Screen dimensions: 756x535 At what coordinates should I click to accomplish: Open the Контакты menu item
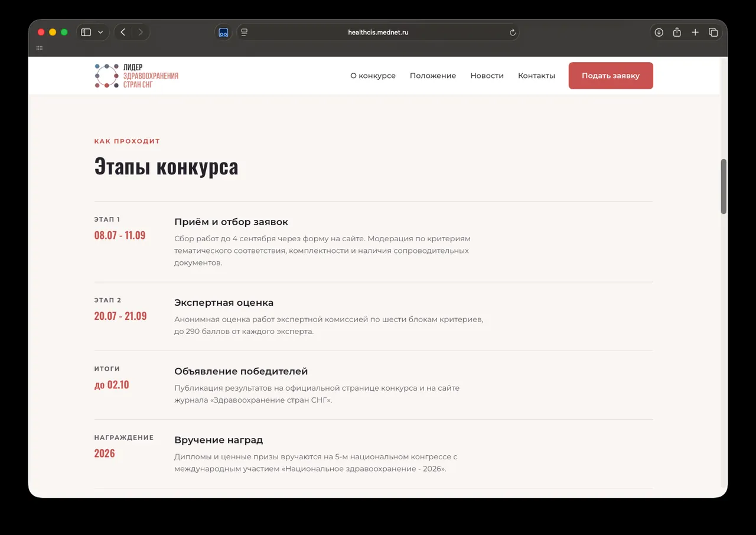(536, 76)
